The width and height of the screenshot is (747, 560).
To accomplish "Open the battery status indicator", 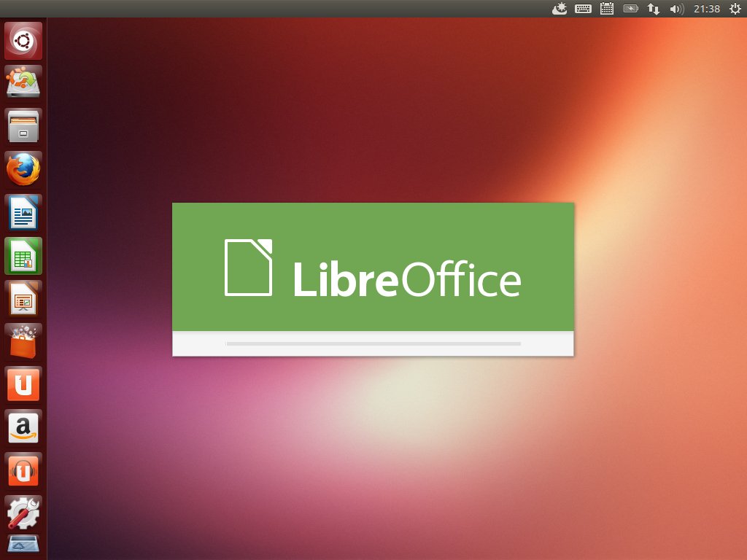I will 631,9.
